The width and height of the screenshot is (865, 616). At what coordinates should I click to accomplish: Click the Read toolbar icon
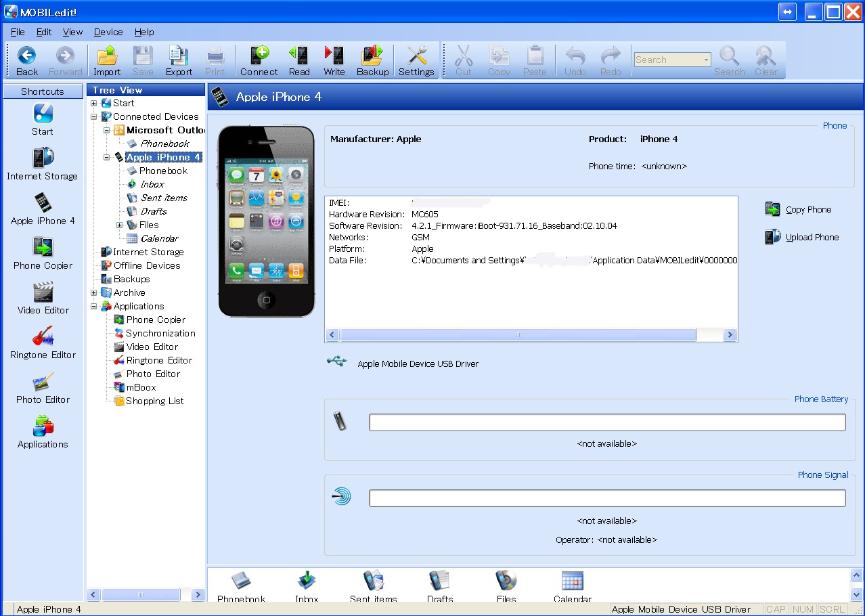click(298, 61)
